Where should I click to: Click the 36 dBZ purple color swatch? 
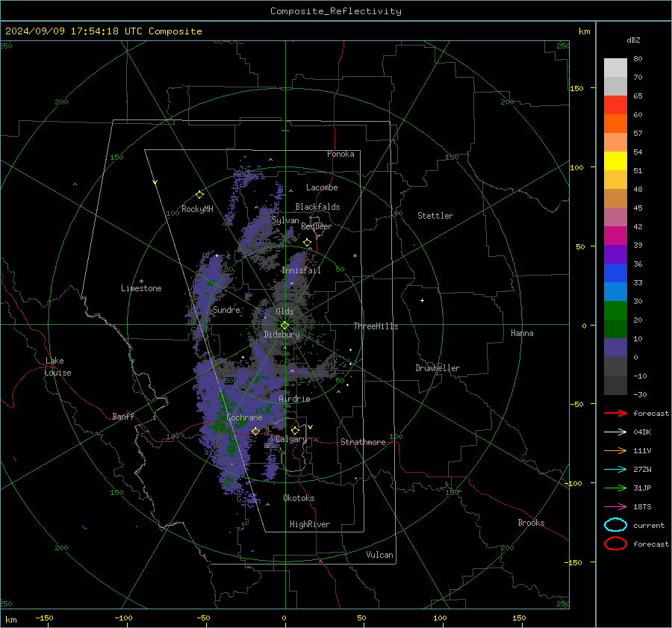coord(615,254)
